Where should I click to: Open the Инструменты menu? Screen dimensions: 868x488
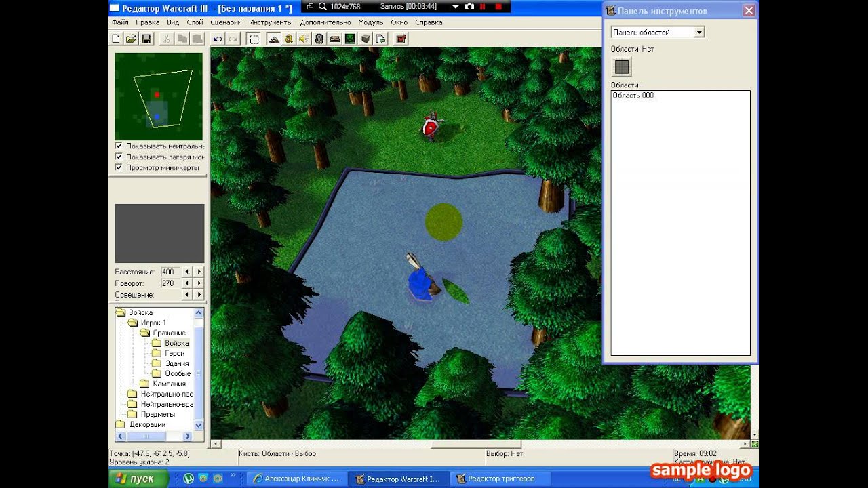coord(271,22)
